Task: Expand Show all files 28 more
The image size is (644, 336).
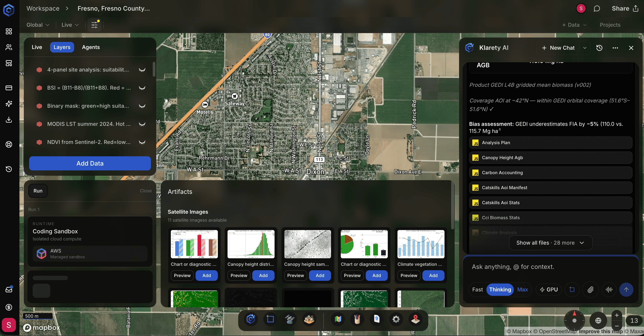Action: coord(550,243)
